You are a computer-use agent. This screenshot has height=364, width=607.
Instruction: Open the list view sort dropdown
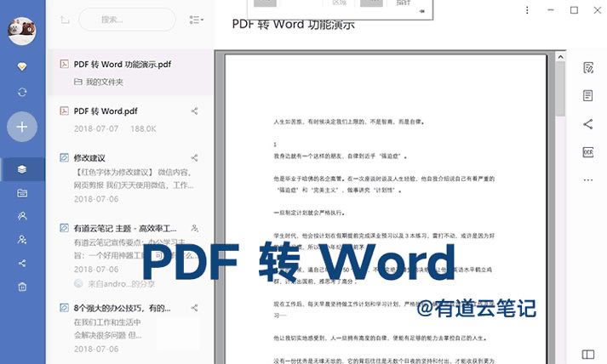pos(197,20)
